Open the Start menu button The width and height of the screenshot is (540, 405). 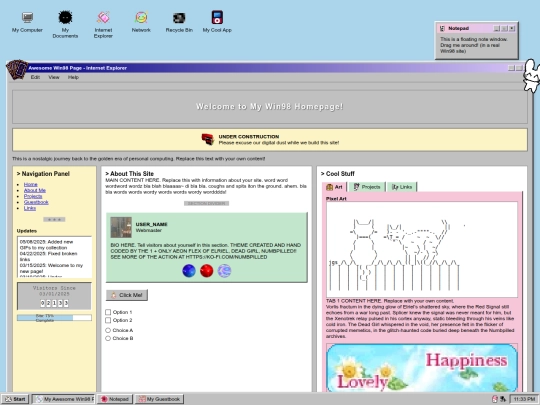pos(15,399)
